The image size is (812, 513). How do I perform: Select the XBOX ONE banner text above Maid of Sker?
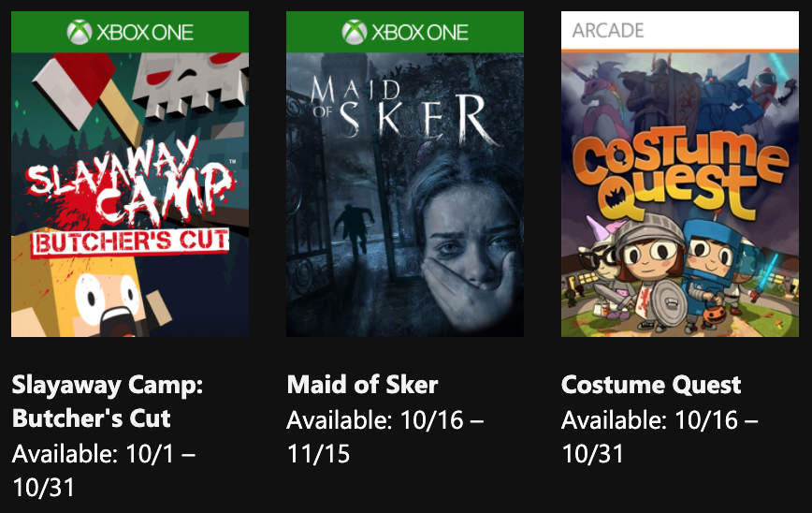pyautogui.click(x=419, y=32)
